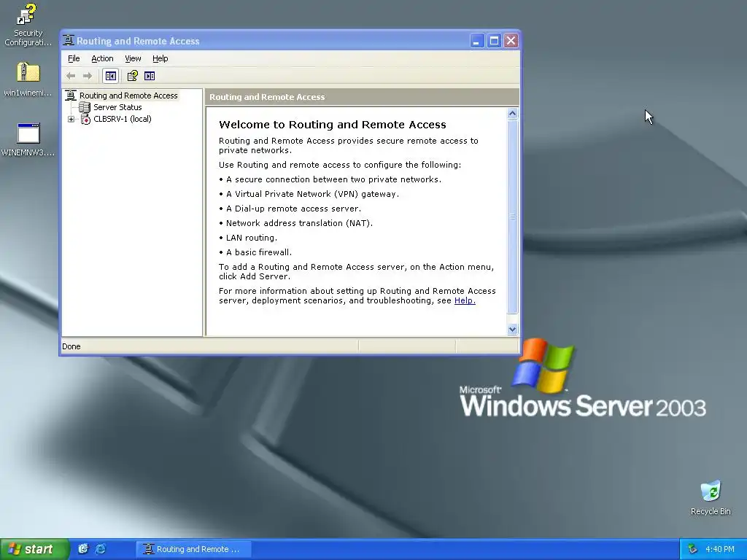Select the WINEMNW3 desktop icon
Screen dimensions: 747x560
[28, 139]
